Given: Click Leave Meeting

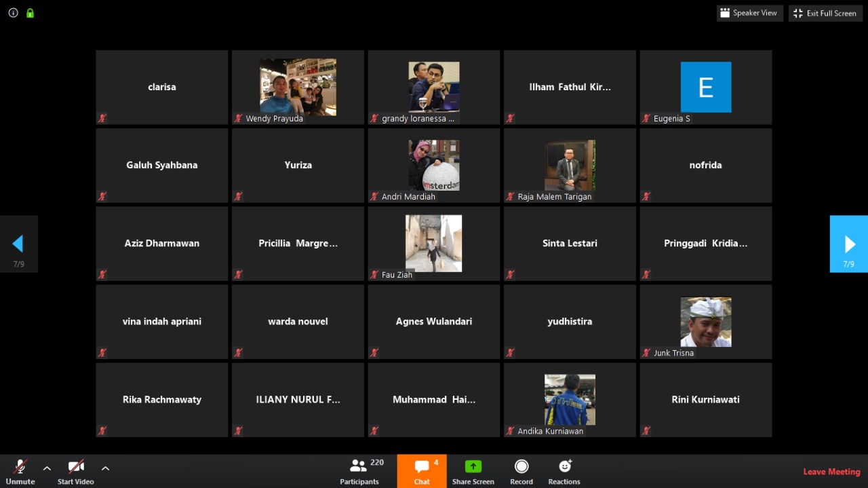Looking at the screenshot, I should [831, 472].
